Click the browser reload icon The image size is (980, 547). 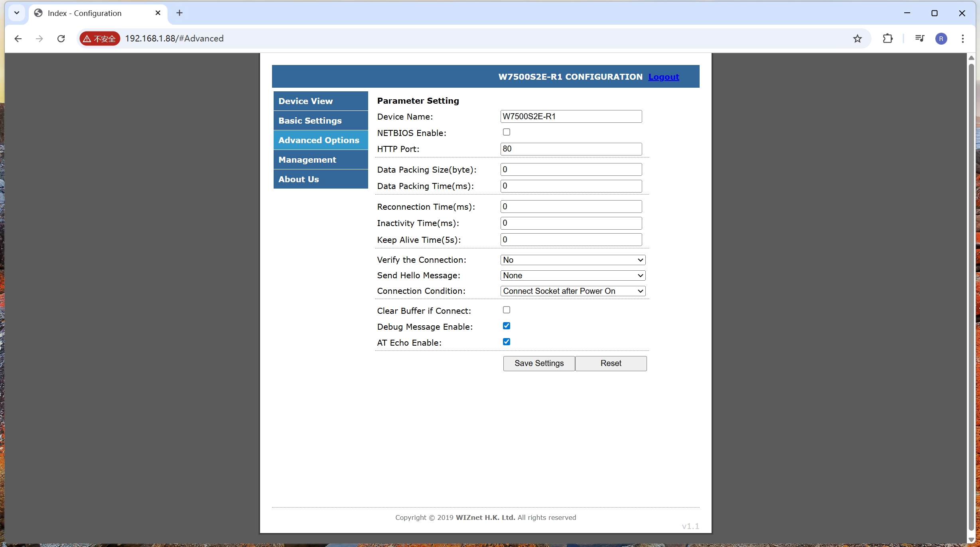pos(61,39)
